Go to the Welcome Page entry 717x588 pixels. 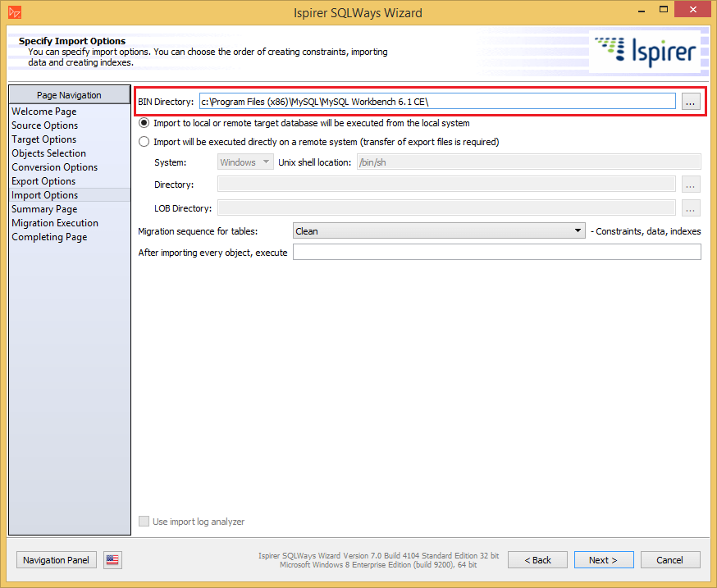43,112
